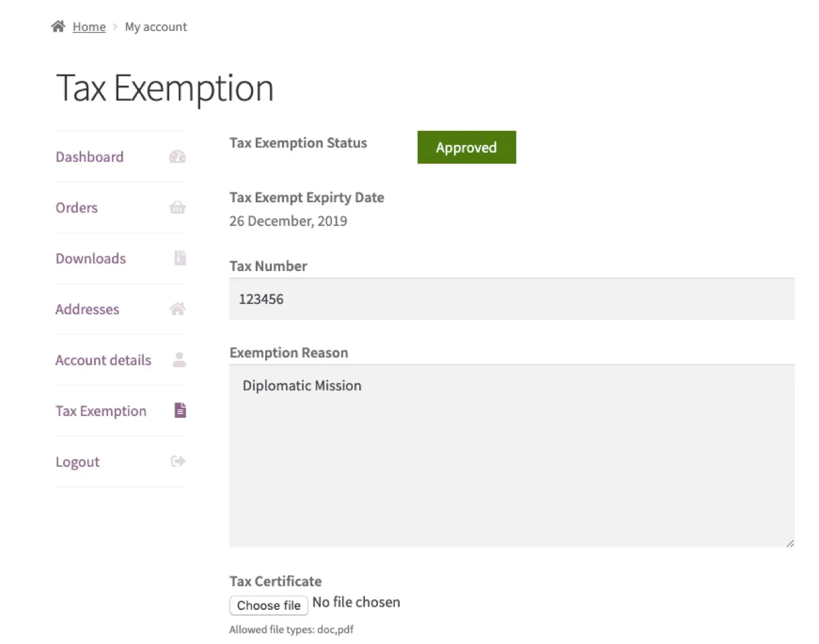Click the My account breadcrumb text

tap(156, 27)
